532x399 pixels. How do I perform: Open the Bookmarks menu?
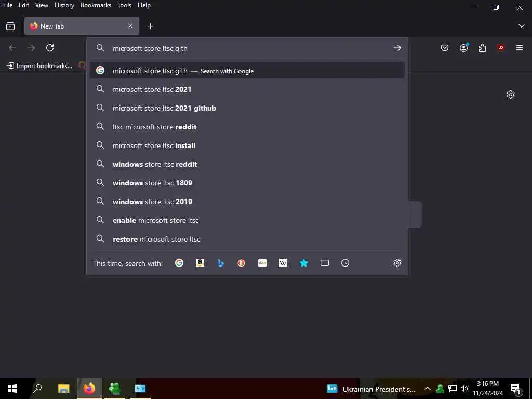(x=96, y=5)
